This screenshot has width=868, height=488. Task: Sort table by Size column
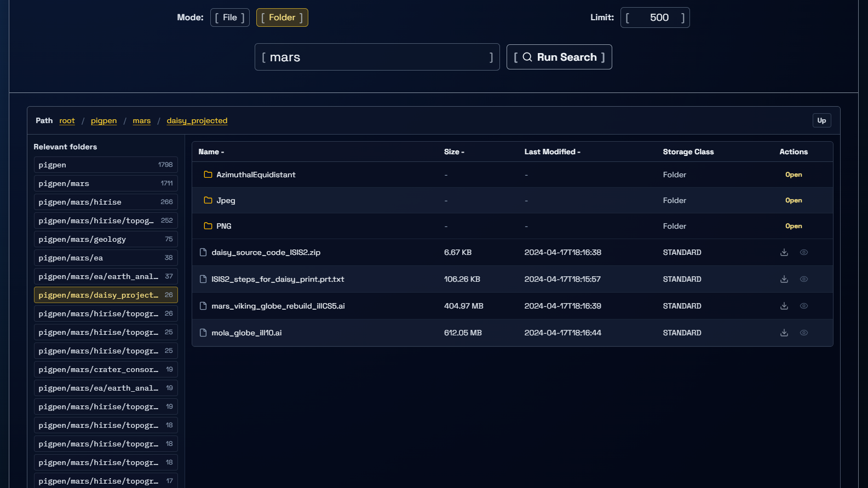click(x=454, y=152)
